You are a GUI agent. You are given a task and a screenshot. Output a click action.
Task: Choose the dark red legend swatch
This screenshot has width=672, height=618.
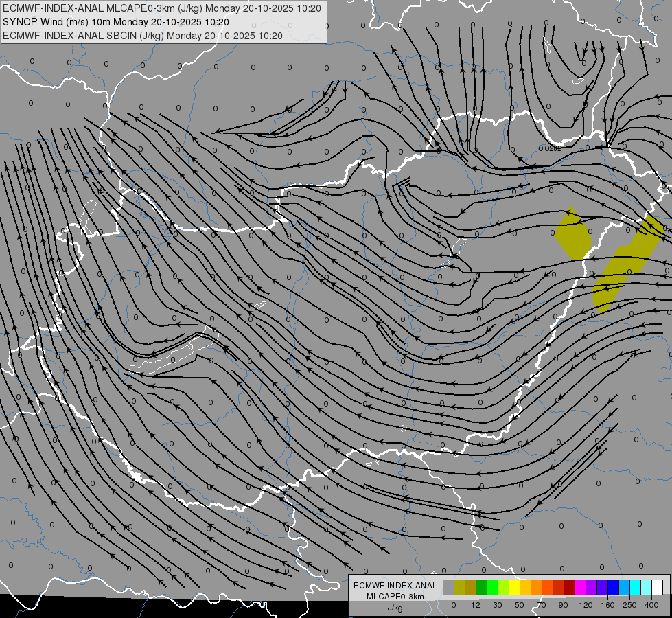click(x=569, y=587)
